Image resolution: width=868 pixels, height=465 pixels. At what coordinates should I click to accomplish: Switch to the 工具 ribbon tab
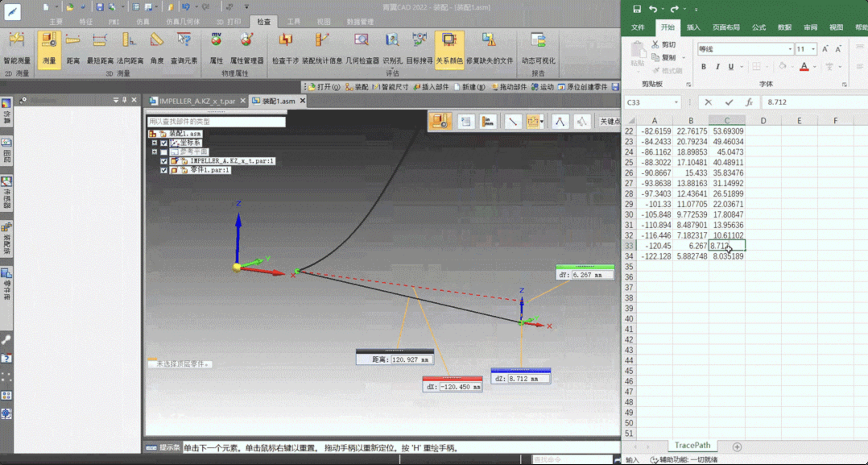tap(293, 21)
